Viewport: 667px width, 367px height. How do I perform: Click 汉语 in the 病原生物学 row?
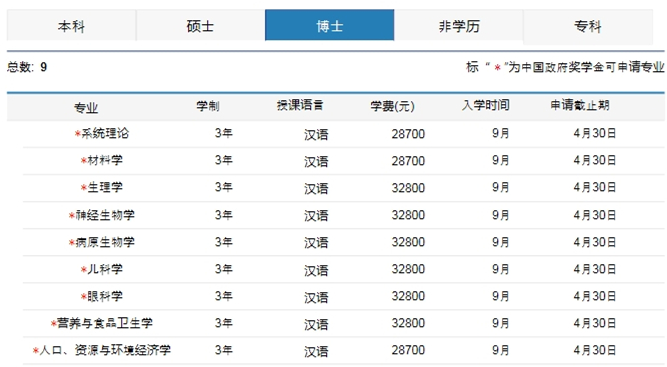click(316, 243)
